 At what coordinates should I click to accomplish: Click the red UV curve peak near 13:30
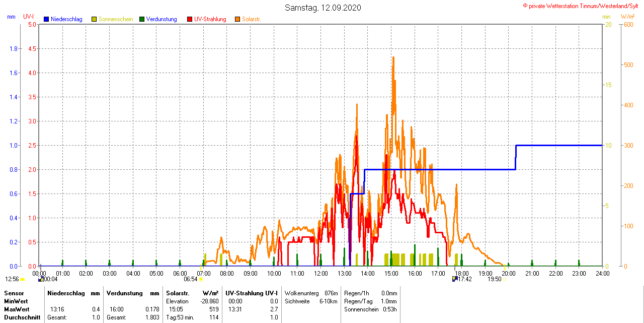pyautogui.click(x=357, y=137)
